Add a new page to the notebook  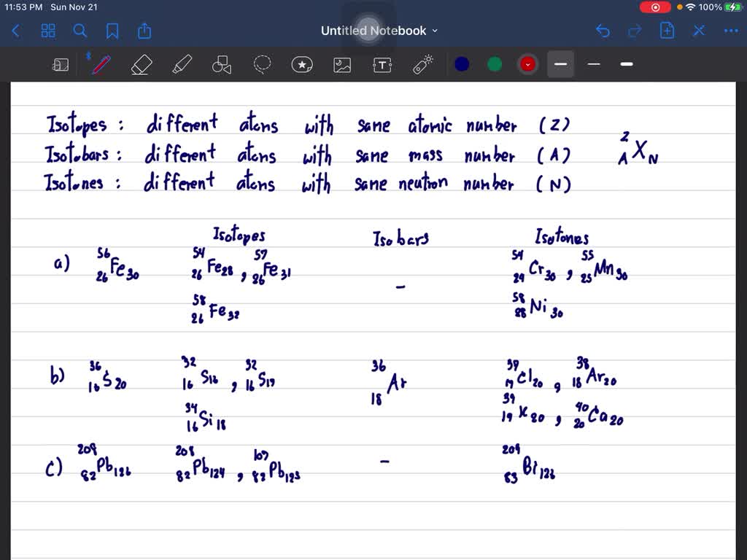666,31
